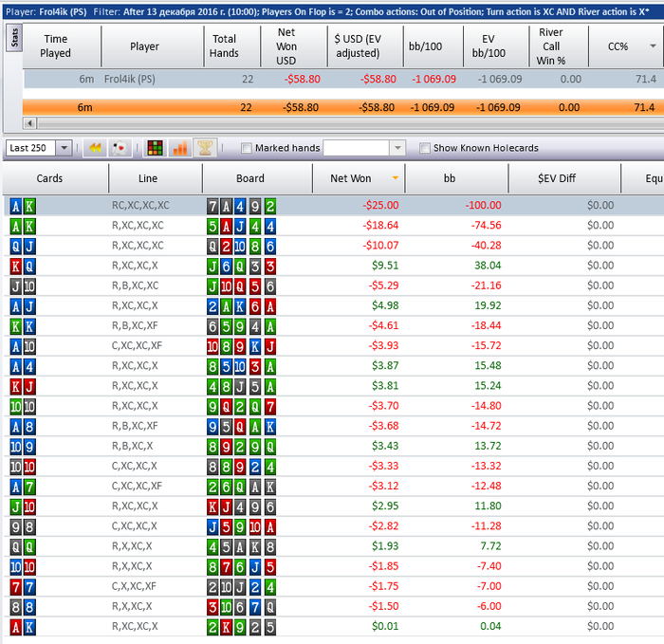This screenshot has height=644, width=664.
Task: Sort by bb column header
Action: pos(457,178)
